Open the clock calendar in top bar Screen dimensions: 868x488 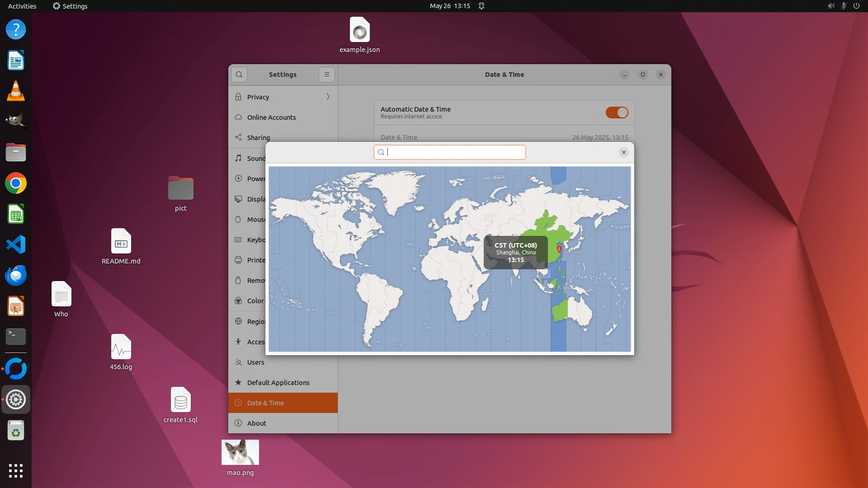(x=450, y=6)
